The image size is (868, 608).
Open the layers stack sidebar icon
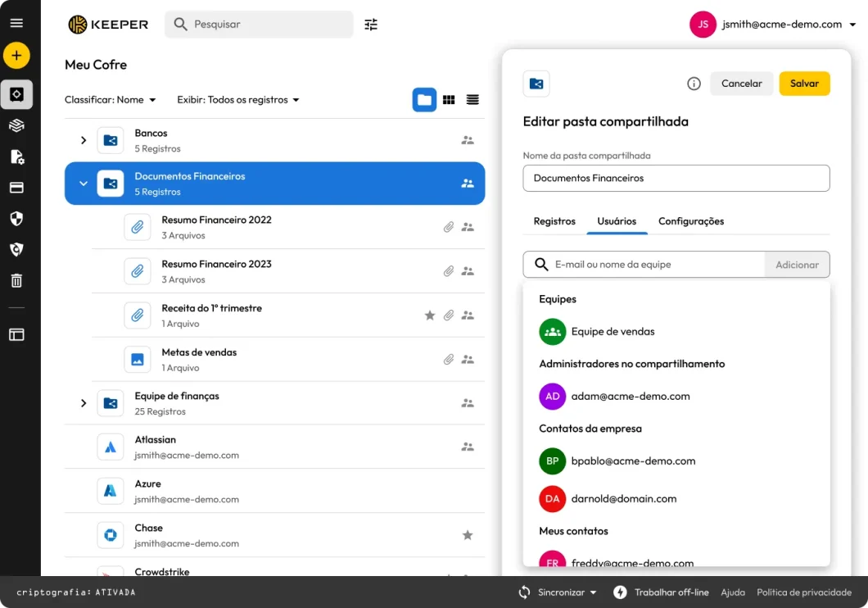point(16,125)
